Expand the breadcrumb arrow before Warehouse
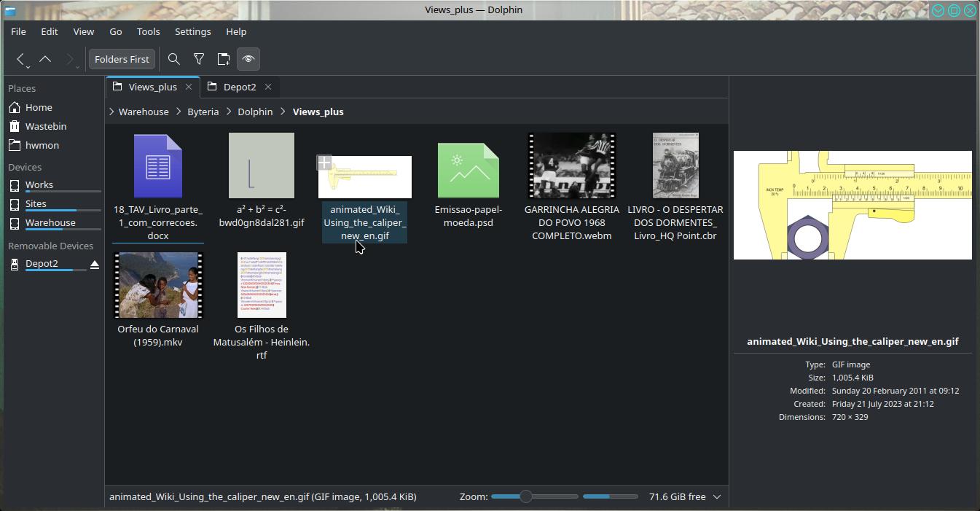The width and height of the screenshot is (980, 511). (x=111, y=112)
